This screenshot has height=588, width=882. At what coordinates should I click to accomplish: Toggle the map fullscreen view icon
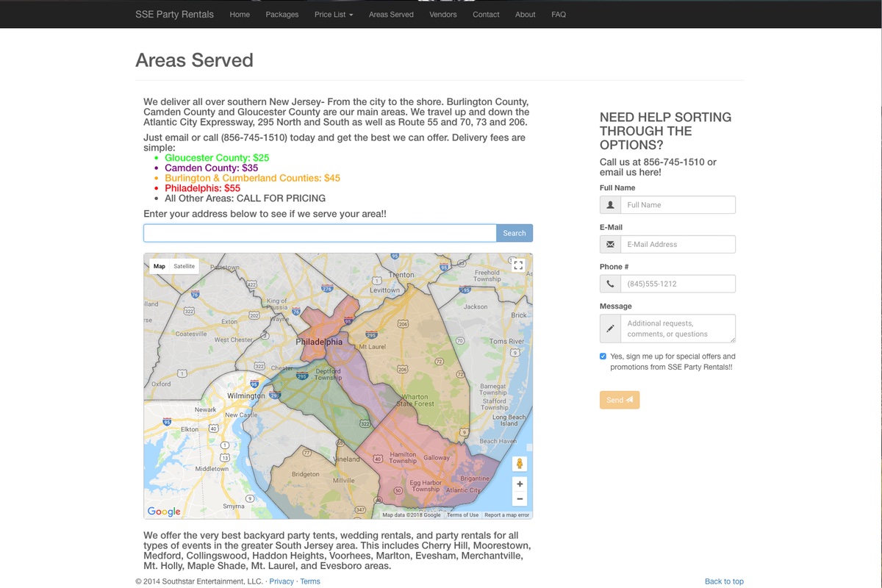[x=518, y=265]
